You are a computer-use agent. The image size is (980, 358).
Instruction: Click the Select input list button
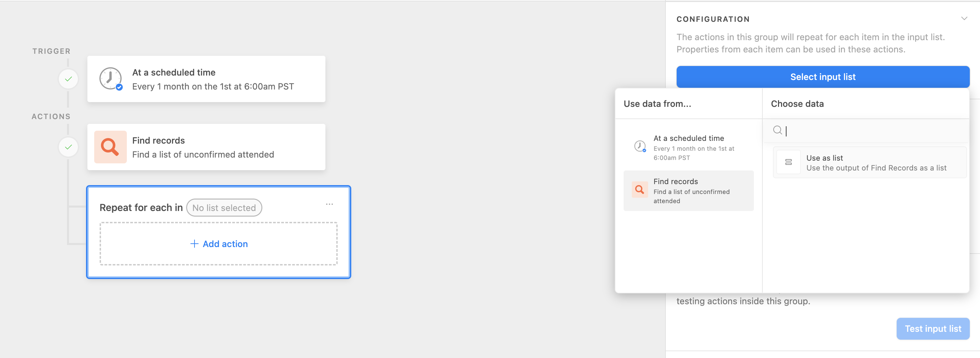(823, 77)
